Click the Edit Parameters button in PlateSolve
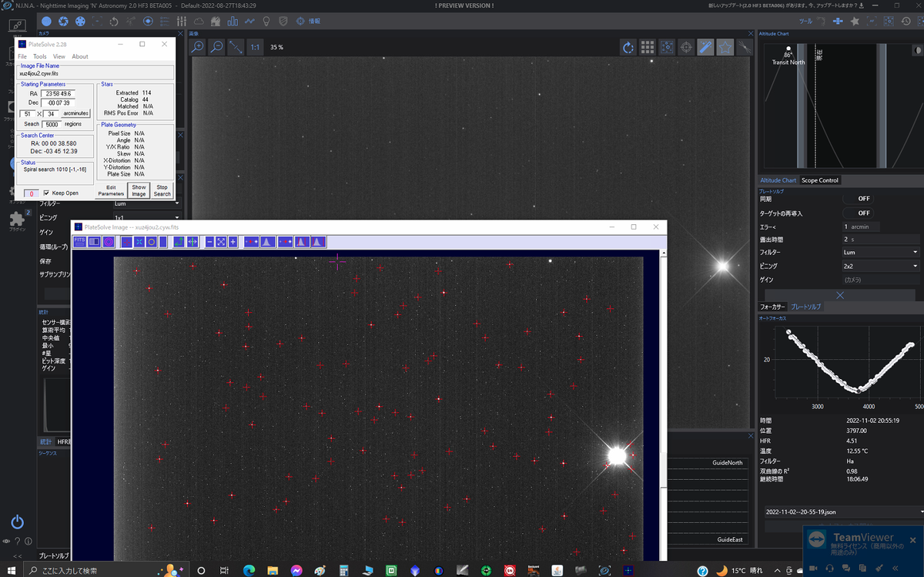The width and height of the screenshot is (924, 577). pos(111,190)
